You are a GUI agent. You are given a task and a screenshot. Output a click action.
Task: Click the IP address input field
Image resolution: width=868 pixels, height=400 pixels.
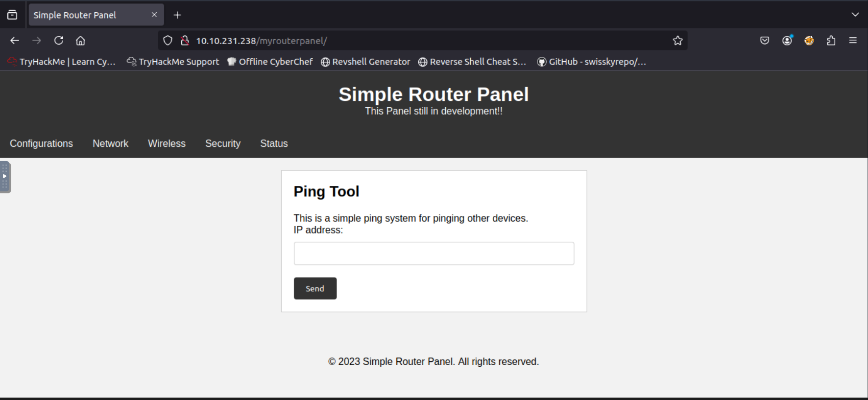click(434, 254)
